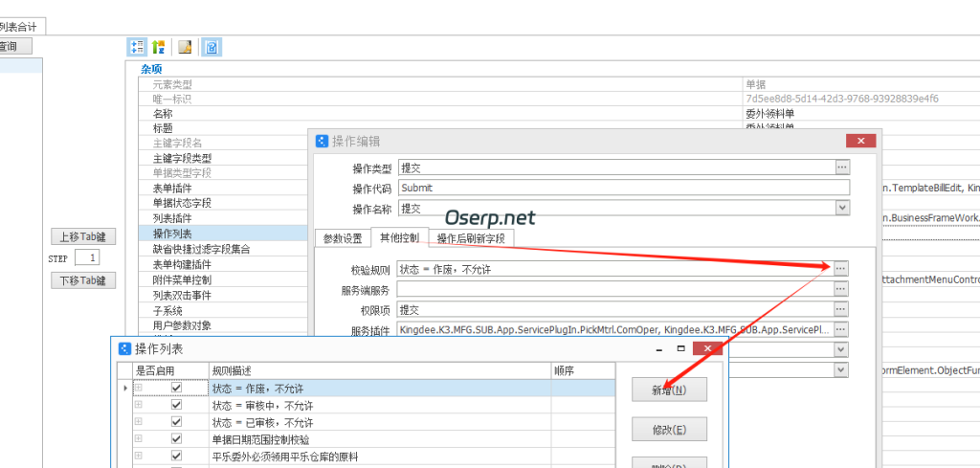Toggle the checkbox for 状态 = 审核中，不允许
The width and height of the screenshot is (980, 468).
click(x=176, y=406)
